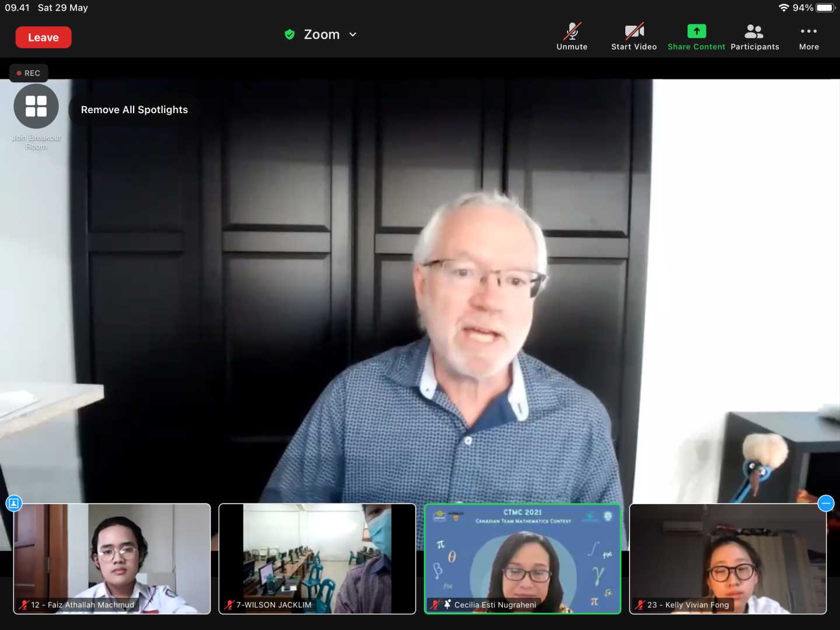The width and height of the screenshot is (840, 630).
Task: Expand the Zoom meeting info chevron
Action: pos(353,34)
